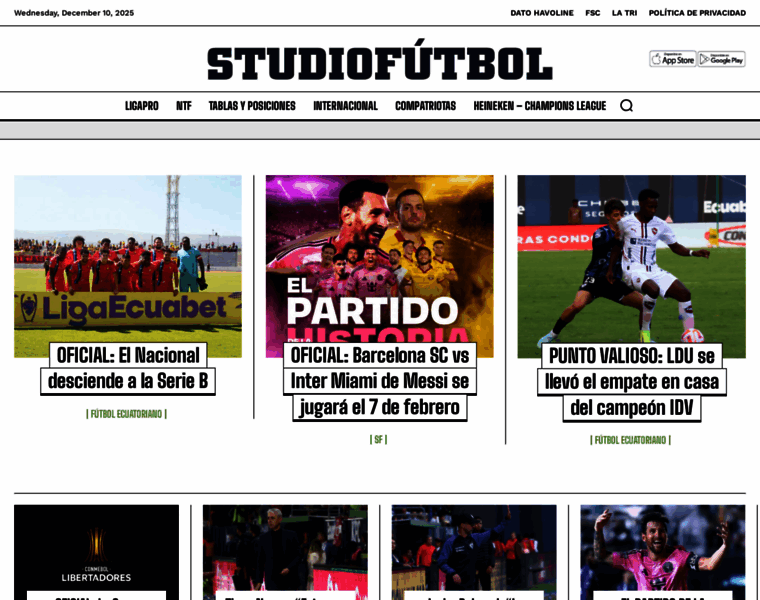Viewport: 760px width, 600px height.
Task: Open Política de Privacidad link
Action: (697, 13)
